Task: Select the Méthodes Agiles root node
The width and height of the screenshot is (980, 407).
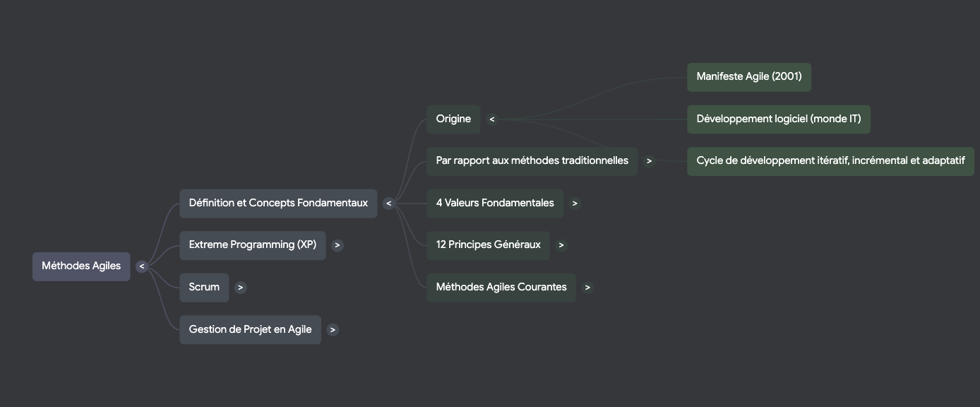Action: click(81, 266)
